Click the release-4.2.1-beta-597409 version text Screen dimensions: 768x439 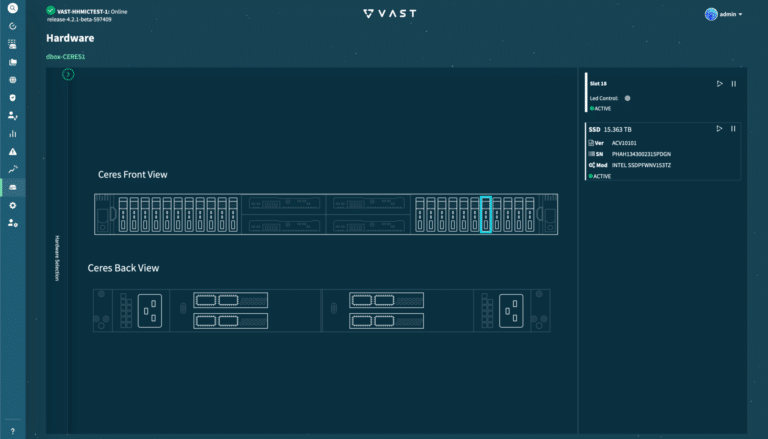click(79, 20)
